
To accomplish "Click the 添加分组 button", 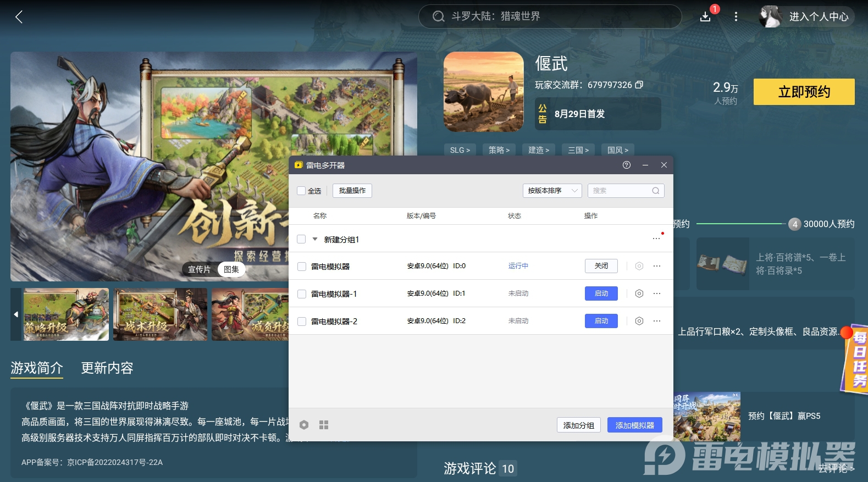I will click(579, 425).
